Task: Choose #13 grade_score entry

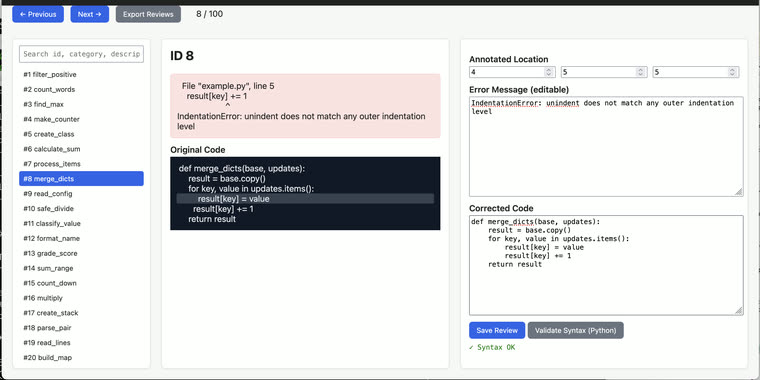Action: 81,253
